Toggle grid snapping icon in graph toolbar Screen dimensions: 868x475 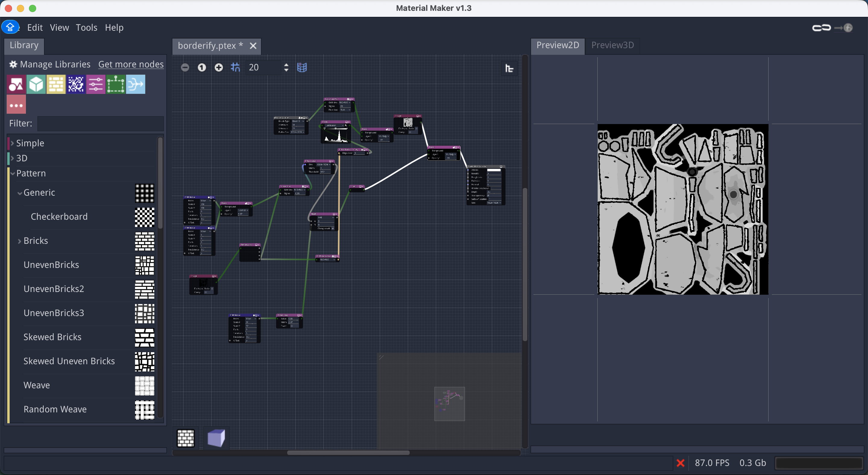235,68
